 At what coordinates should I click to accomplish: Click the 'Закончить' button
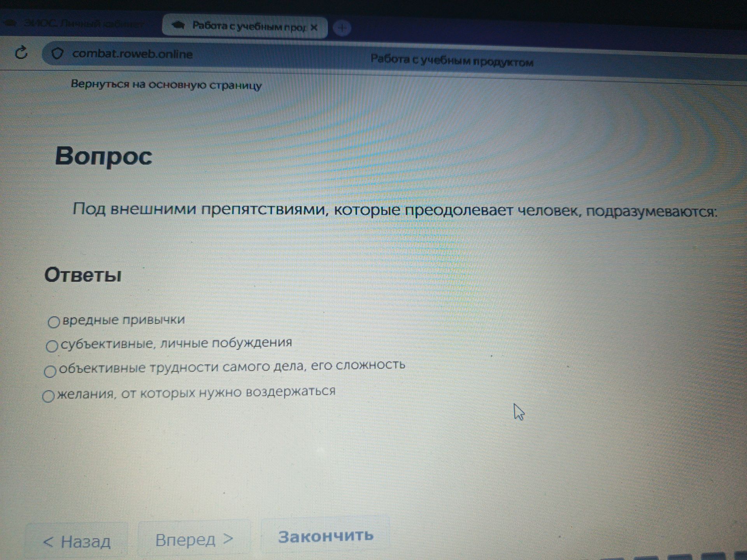(x=326, y=536)
